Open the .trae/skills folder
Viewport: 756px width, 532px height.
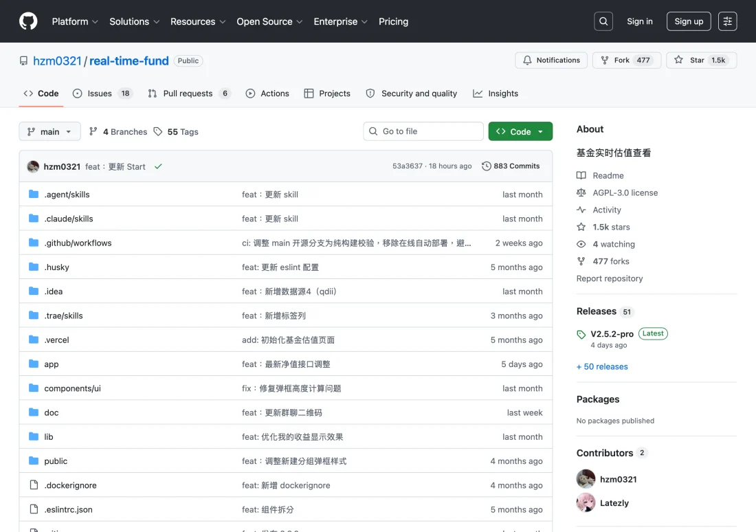63,315
